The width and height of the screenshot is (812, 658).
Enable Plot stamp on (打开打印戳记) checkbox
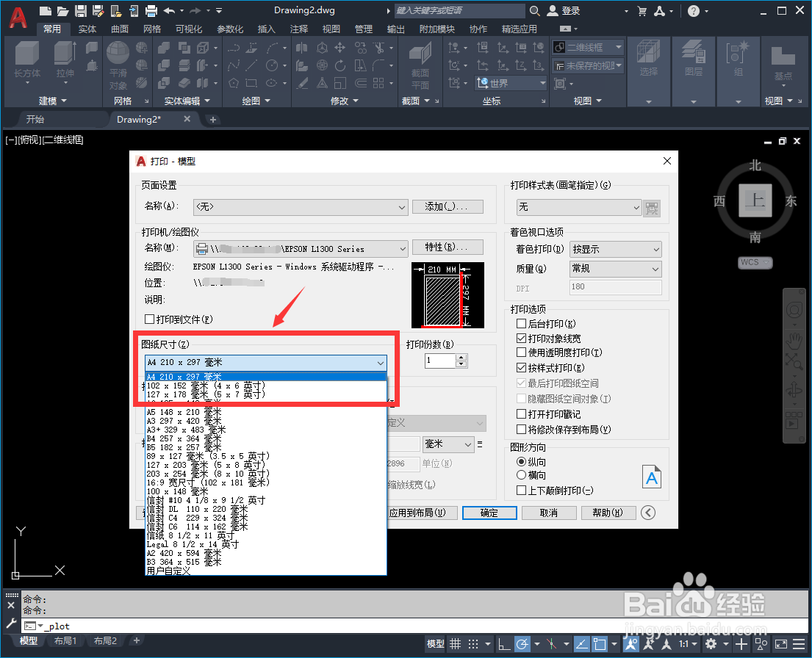click(522, 413)
